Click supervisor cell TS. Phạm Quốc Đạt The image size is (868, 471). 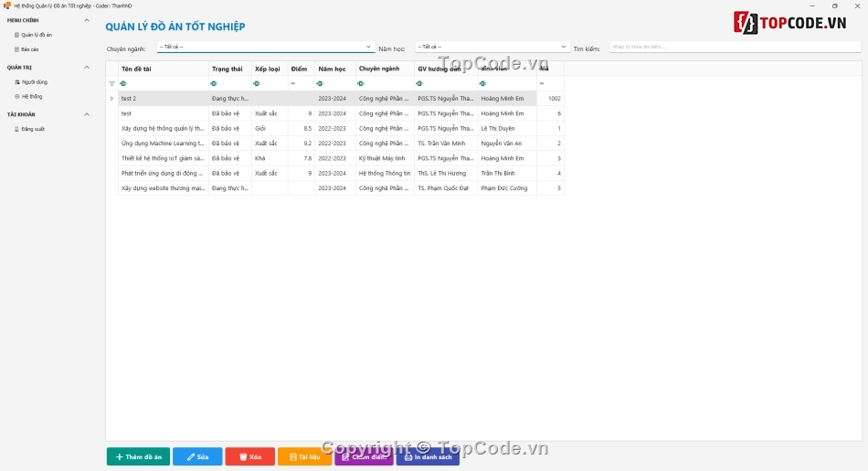[x=446, y=188]
